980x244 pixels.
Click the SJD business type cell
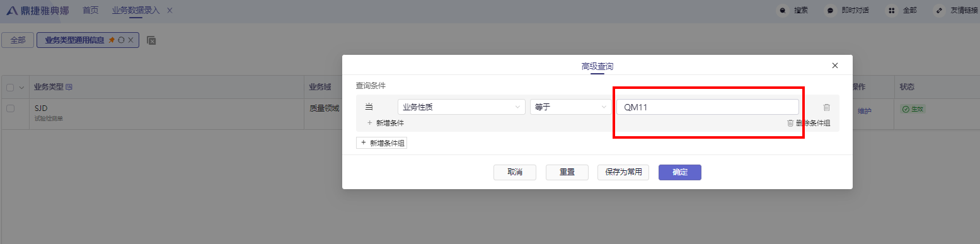pyautogui.click(x=41, y=108)
